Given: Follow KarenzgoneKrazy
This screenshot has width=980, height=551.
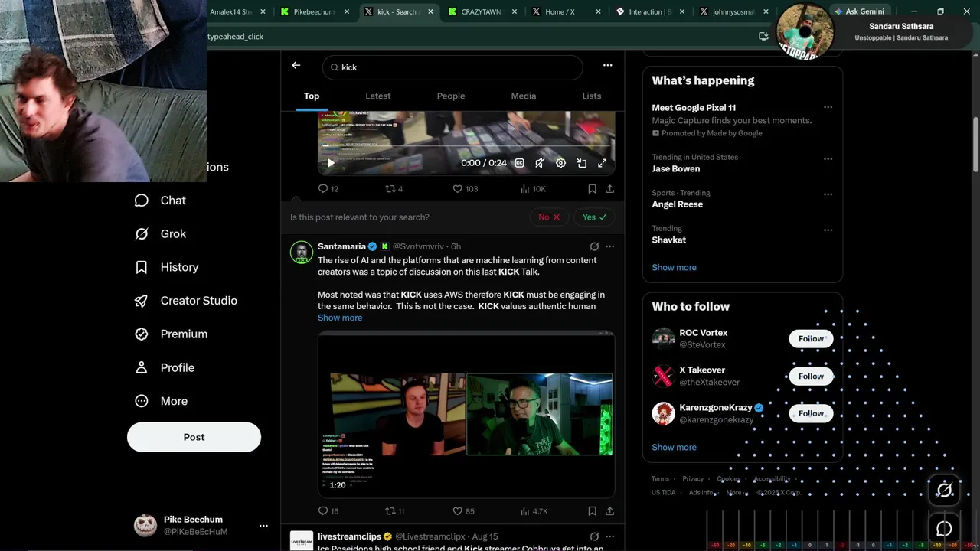Looking at the screenshot, I should (x=811, y=414).
